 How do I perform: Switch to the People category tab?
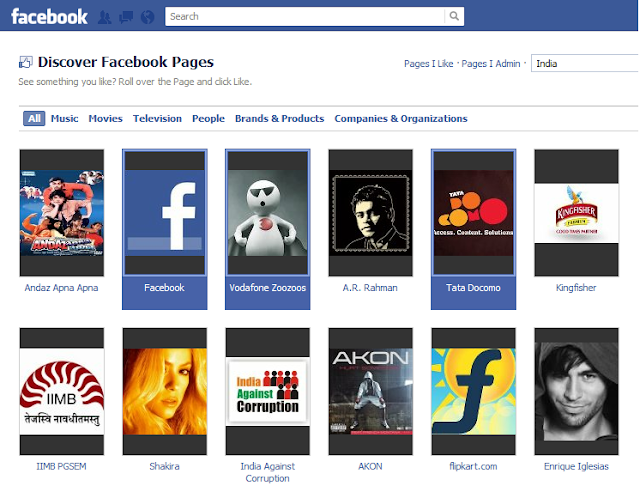click(x=208, y=118)
